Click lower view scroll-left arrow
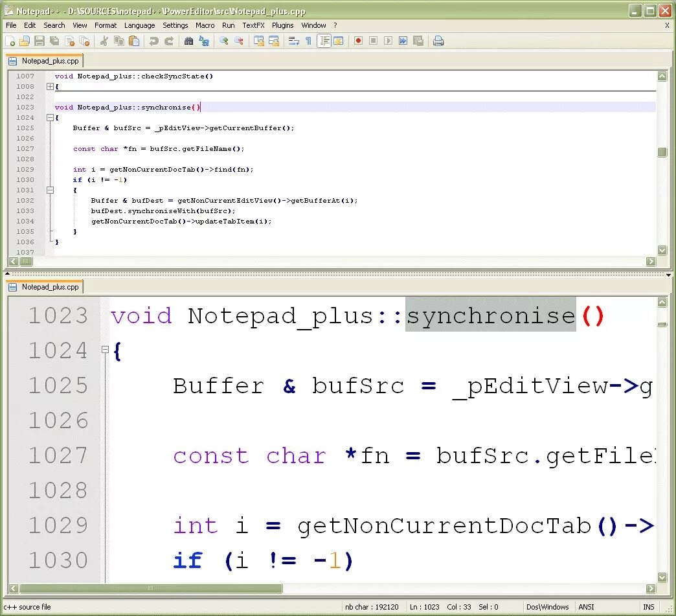The image size is (676, 616). tap(14, 588)
